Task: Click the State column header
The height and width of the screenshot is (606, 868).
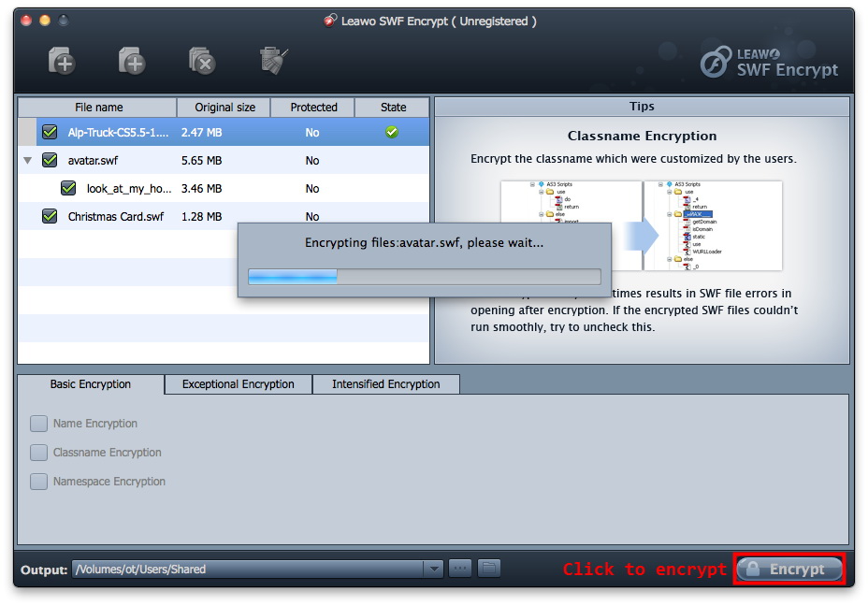Action: point(393,108)
